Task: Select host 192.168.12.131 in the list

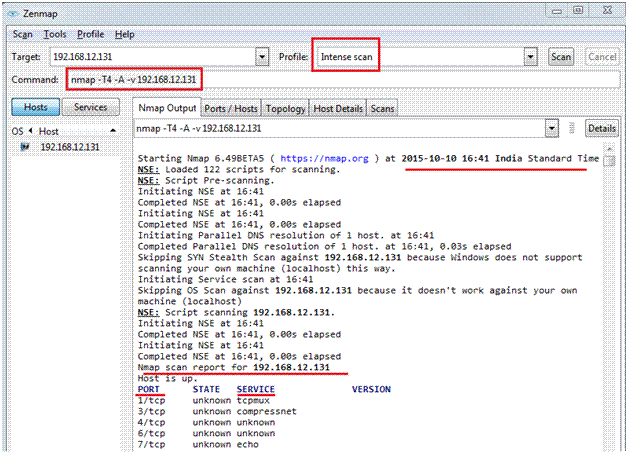Action: (x=70, y=147)
